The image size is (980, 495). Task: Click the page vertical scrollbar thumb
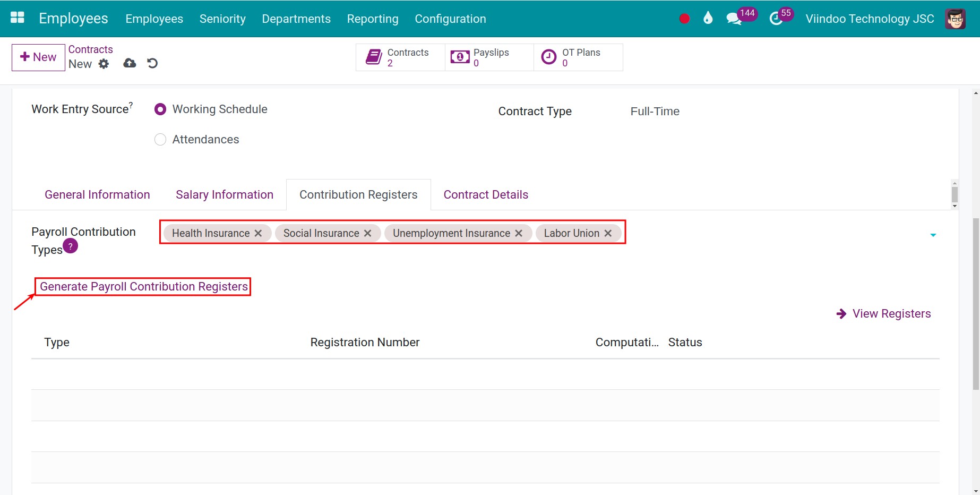976,304
